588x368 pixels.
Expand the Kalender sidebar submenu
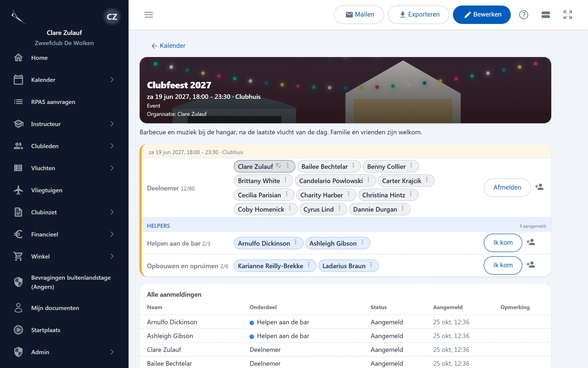[x=112, y=80]
